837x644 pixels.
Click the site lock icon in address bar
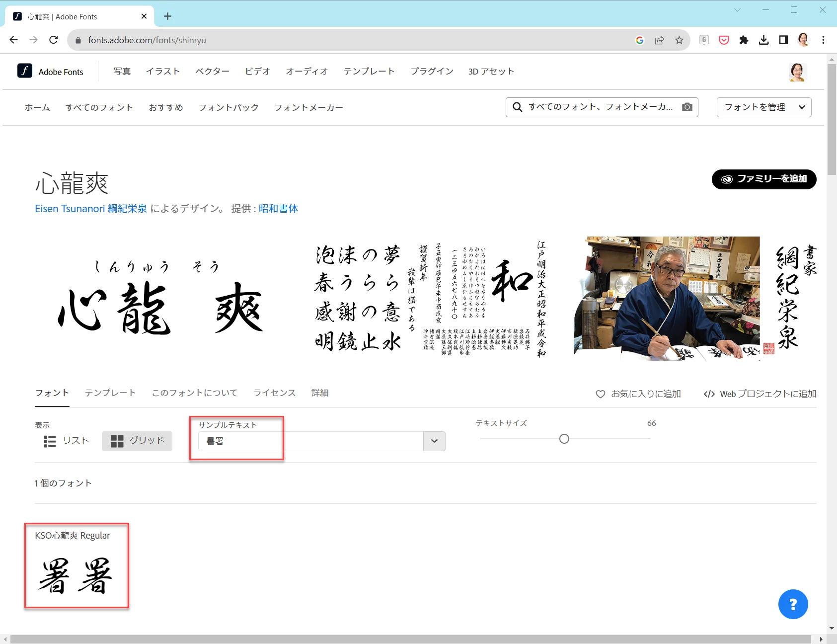click(78, 40)
